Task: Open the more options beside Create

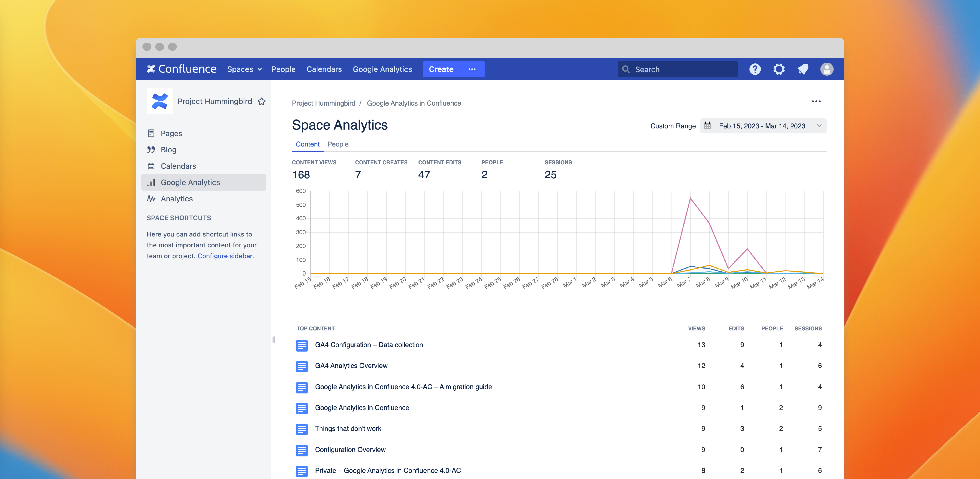Action: (x=472, y=69)
